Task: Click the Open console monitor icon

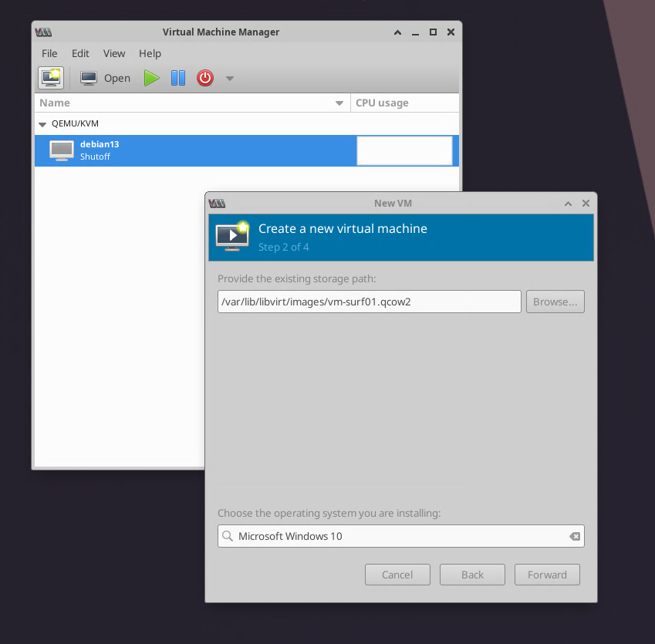Action: tap(89, 78)
